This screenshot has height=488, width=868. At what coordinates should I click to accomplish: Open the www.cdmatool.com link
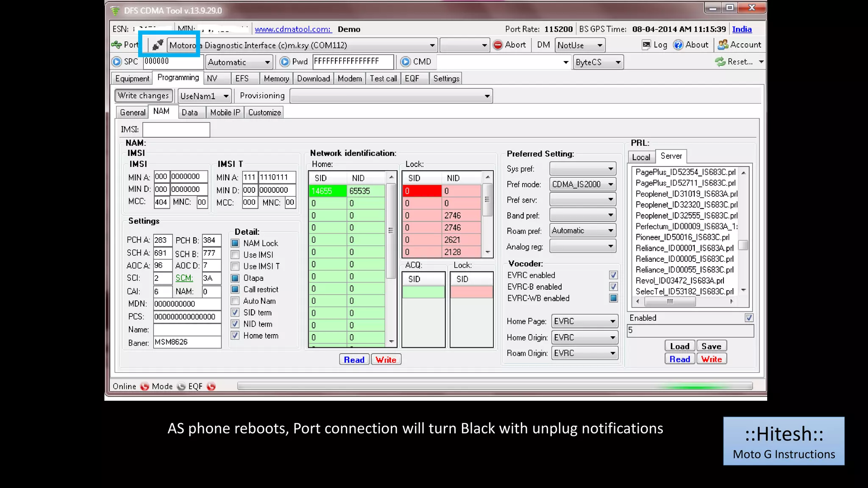[293, 29]
